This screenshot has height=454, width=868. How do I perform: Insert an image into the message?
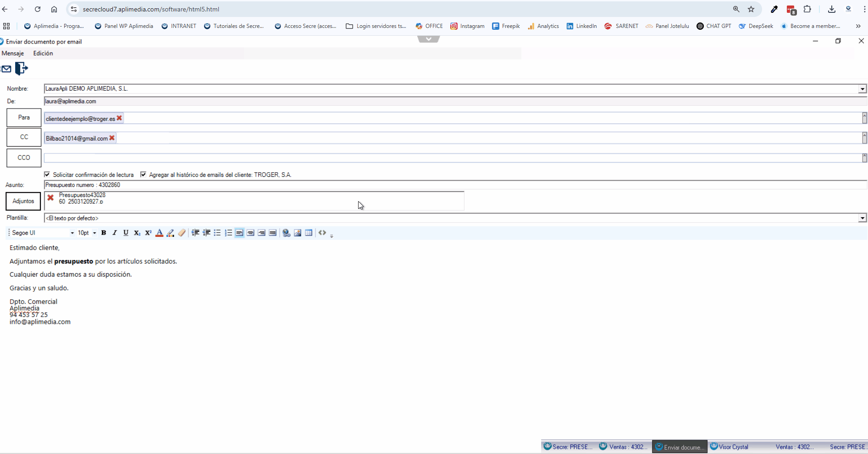(x=298, y=233)
